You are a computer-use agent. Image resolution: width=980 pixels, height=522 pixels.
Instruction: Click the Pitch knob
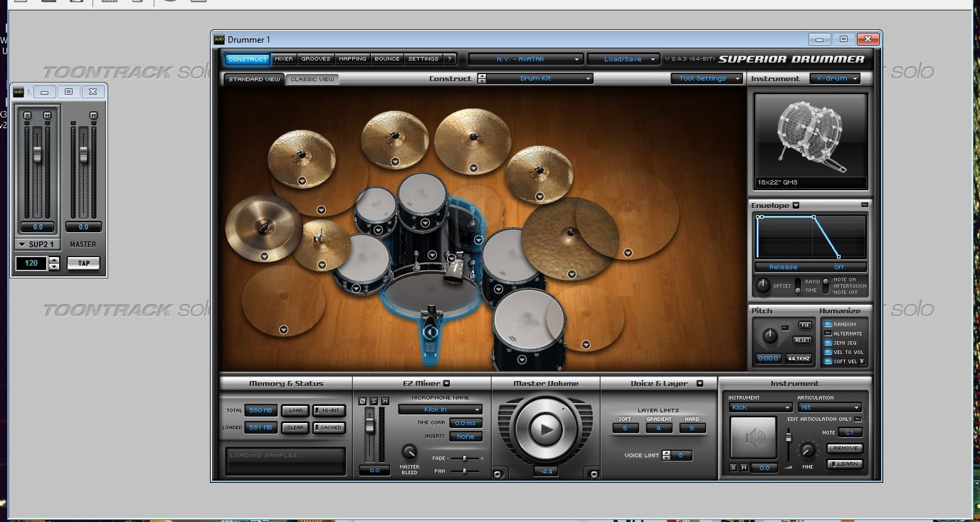(770, 335)
